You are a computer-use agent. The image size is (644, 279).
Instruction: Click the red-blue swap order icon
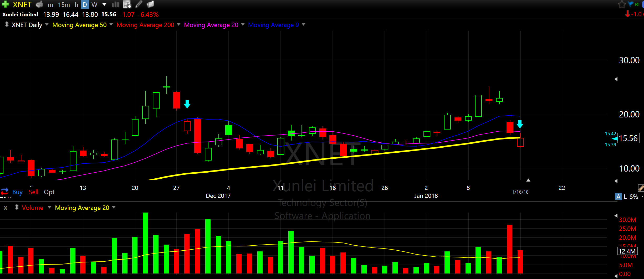click(x=4, y=192)
